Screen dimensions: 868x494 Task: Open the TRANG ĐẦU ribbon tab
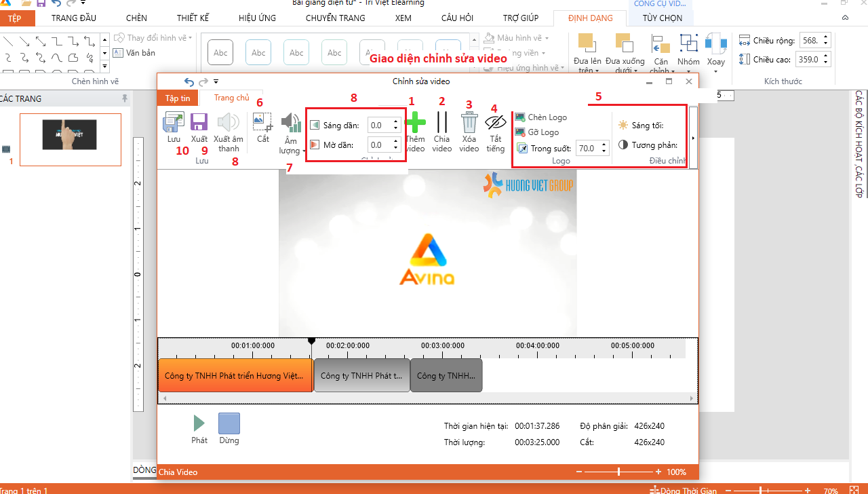click(x=74, y=18)
